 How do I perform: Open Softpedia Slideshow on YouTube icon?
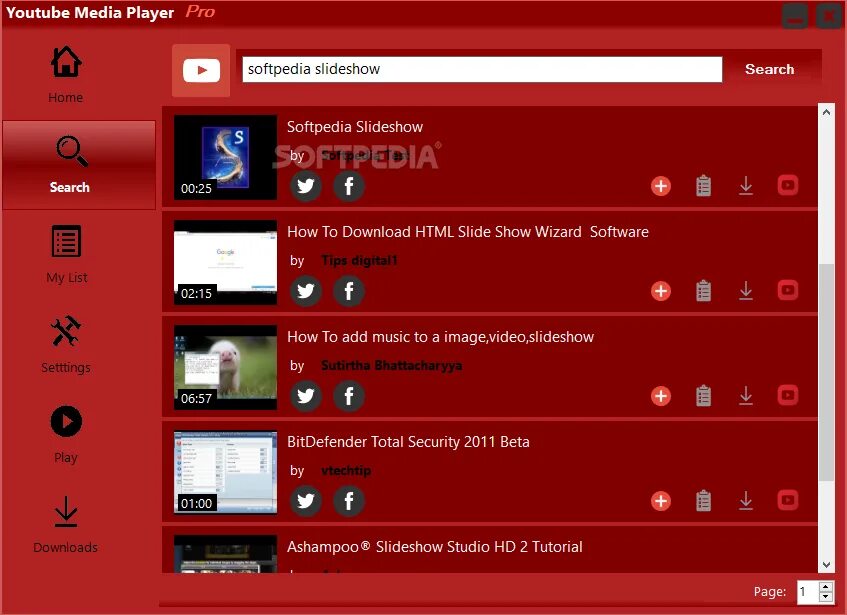pyautogui.click(x=788, y=185)
